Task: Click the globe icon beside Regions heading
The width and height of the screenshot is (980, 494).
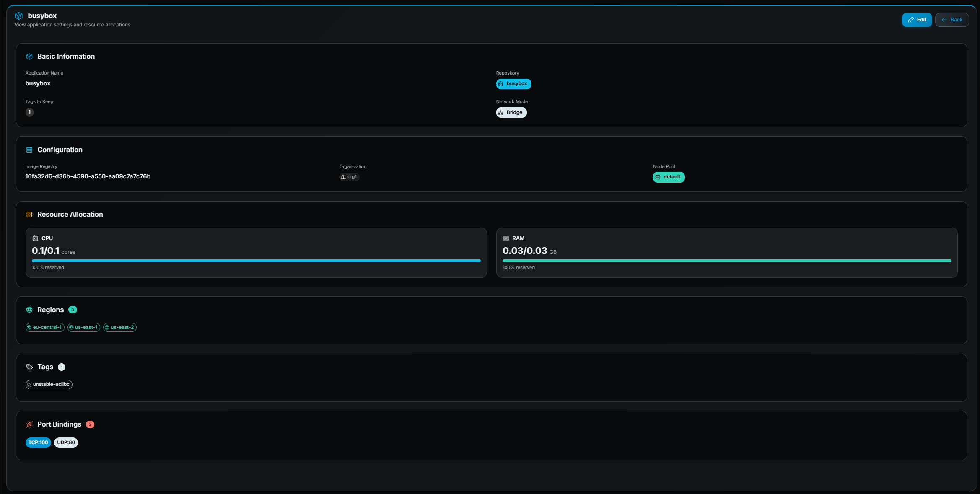Action: click(29, 310)
